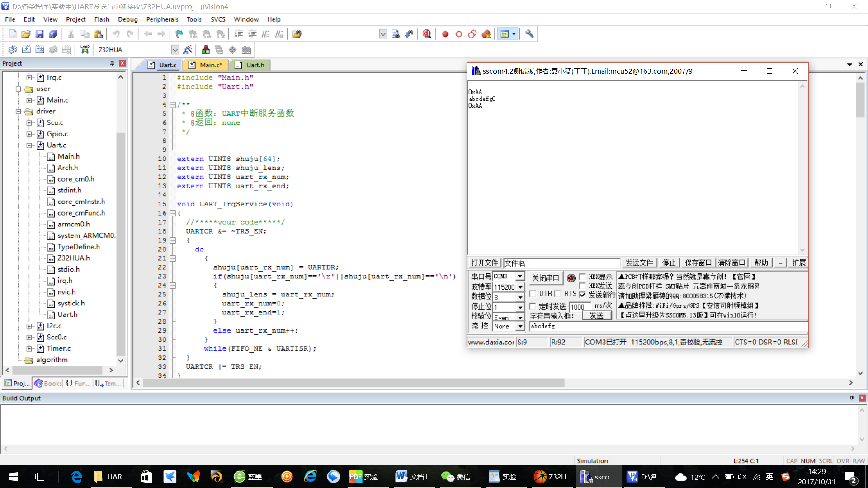
Task: Click the indent selected lines icon
Action: point(239,34)
